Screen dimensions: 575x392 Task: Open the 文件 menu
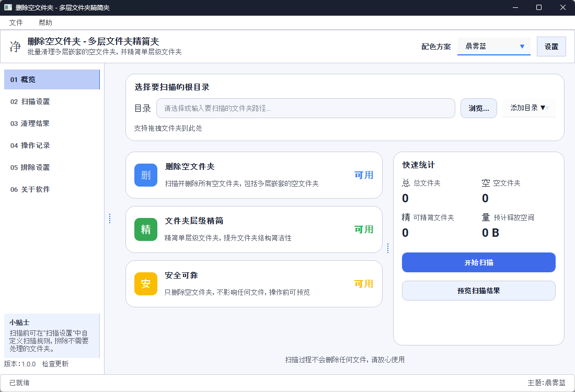tap(16, 22)
